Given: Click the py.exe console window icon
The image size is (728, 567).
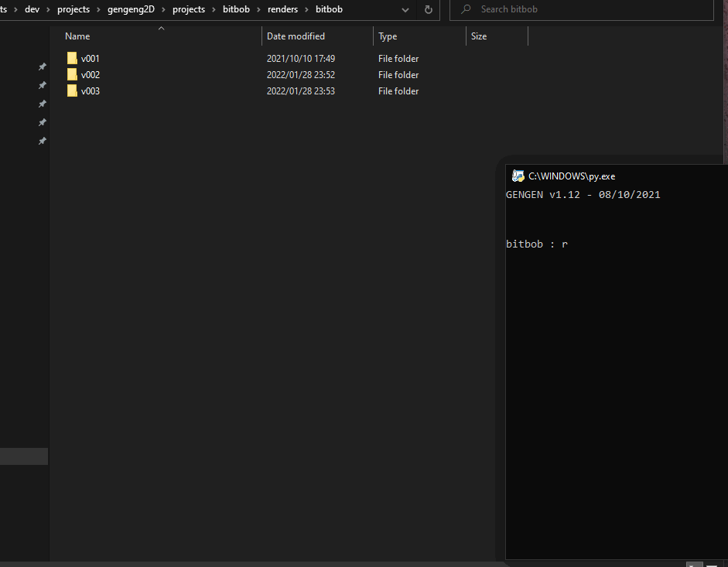Looking at the screenshot, I should pyautogui.click(x=518, y=176).
